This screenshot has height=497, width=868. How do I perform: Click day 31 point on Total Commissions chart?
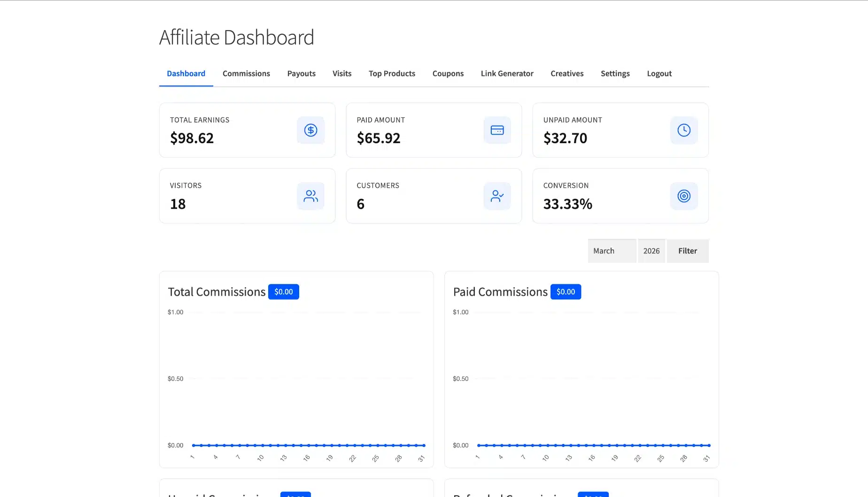coord(424,445)
